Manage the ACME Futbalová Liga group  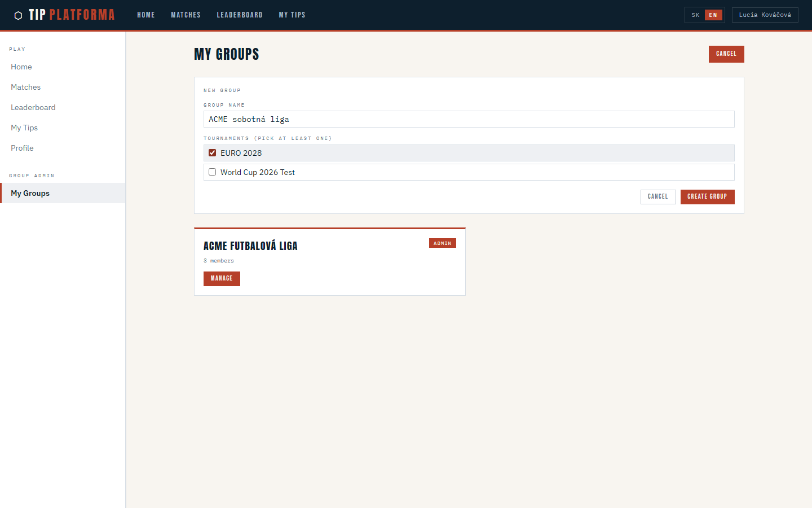click(222, 278)
